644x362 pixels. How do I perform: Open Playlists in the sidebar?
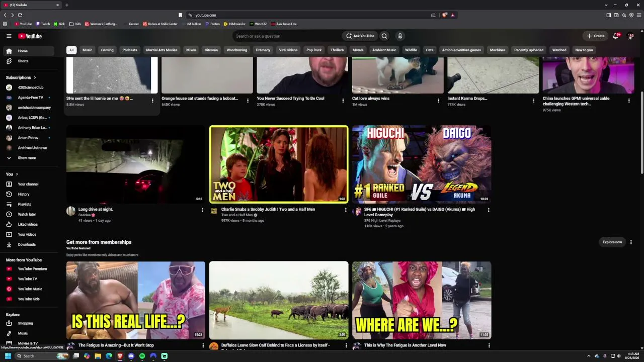(x=30, y=204)
